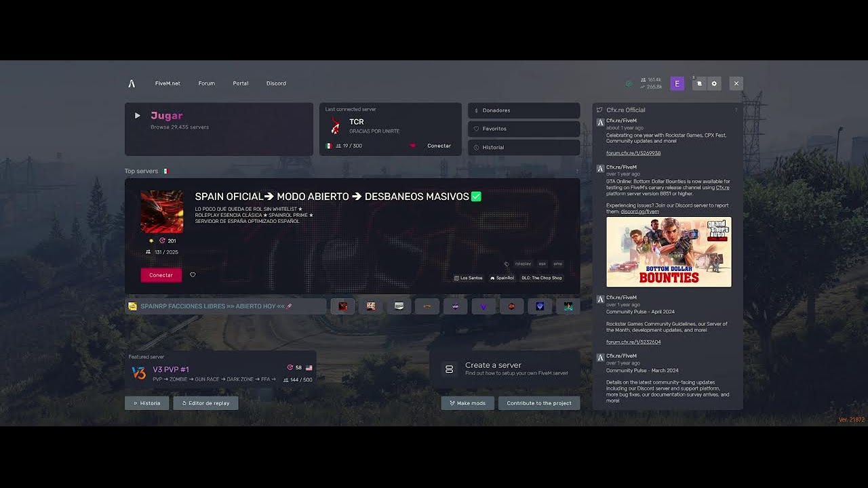Open the changelog icon beside the gear
This screenshot has height=488, width=868.
click(699, 83)
